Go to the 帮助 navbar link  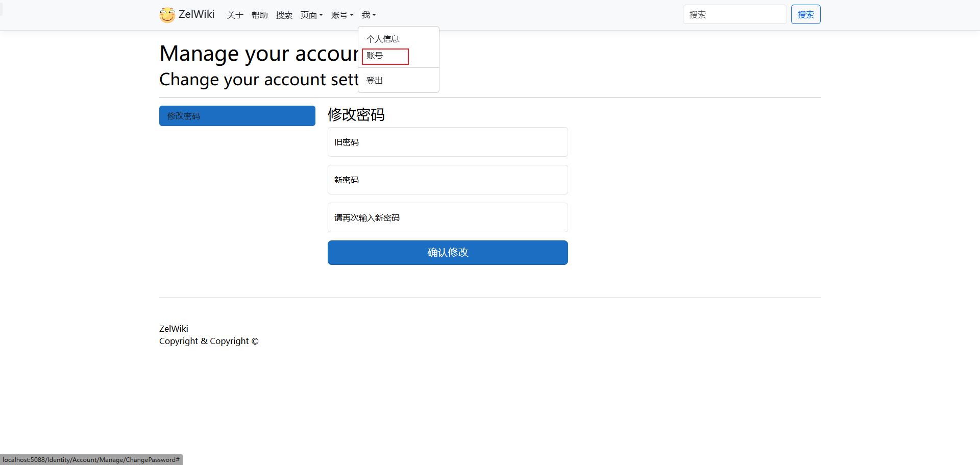coord(259,15)
